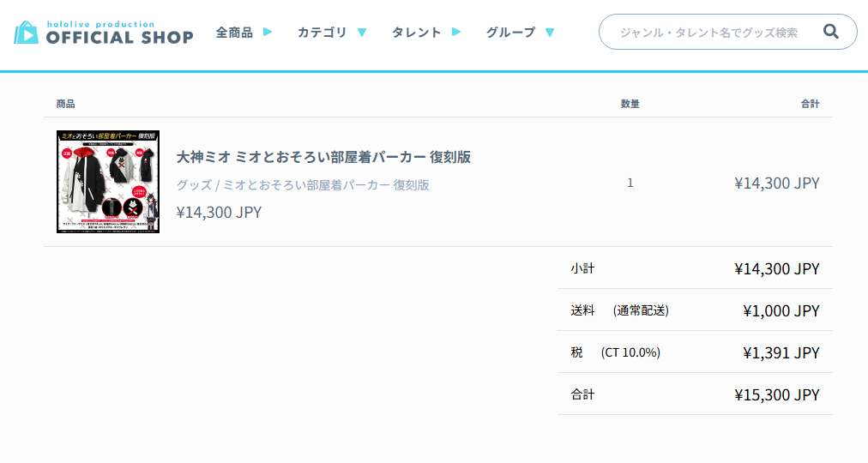
Task: Expand the グループ dropdown menu
Action: pyautogui.click(x=510, y=33)
